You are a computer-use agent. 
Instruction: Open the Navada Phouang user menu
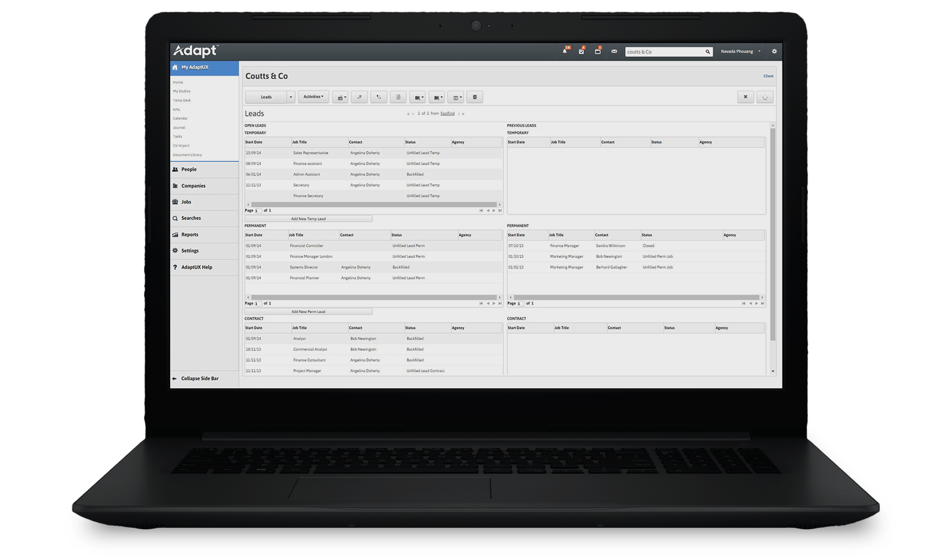[740, 52]
